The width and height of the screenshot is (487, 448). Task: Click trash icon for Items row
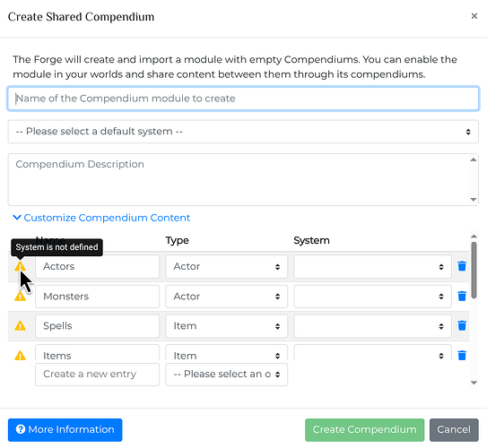(462, 355)
